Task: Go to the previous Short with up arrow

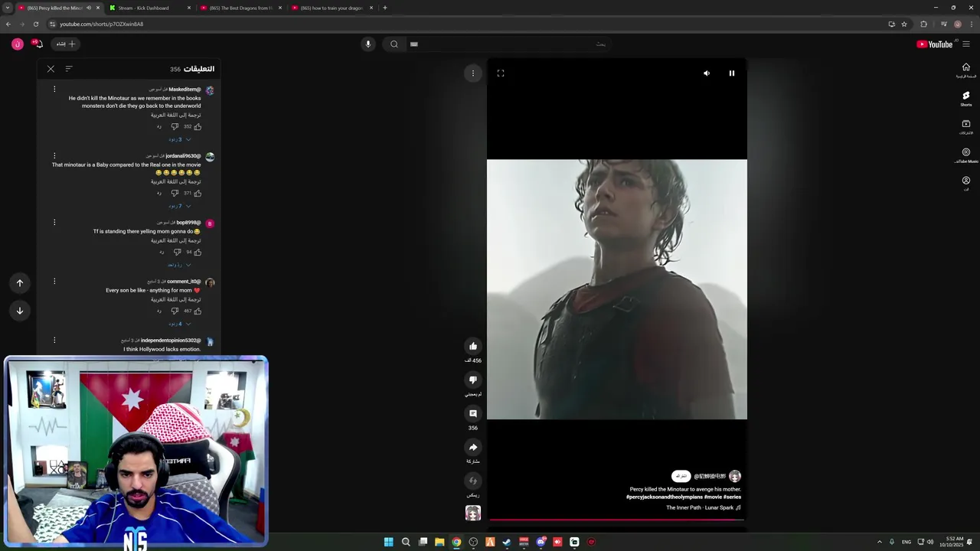Action: tap(20, 283)
